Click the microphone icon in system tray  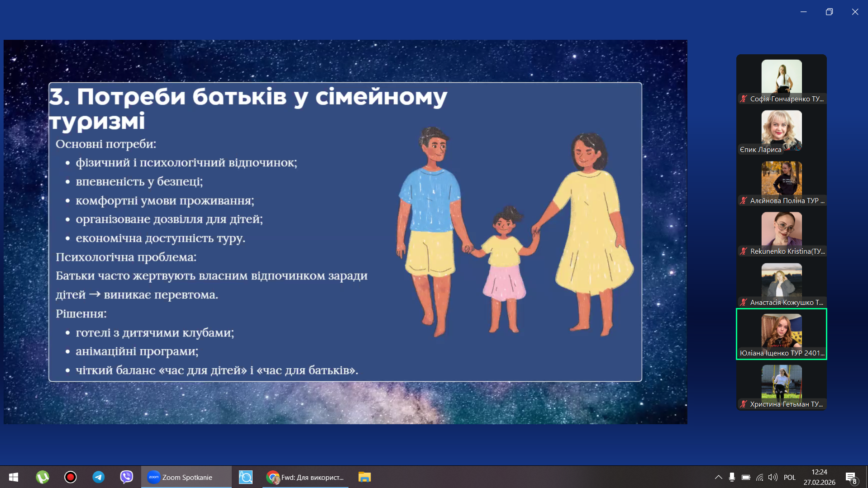pyautogui.click(x=732, y=477)
